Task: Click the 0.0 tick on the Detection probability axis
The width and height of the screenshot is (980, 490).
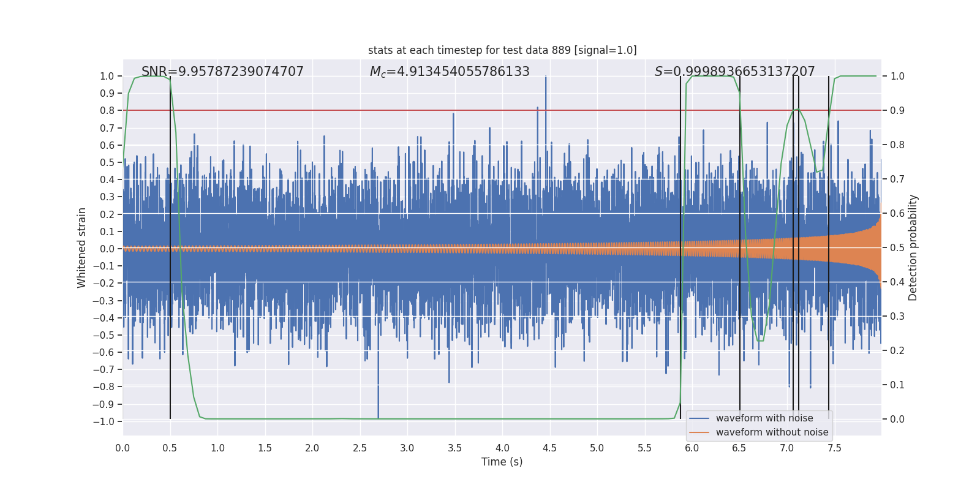Action: 897,419
